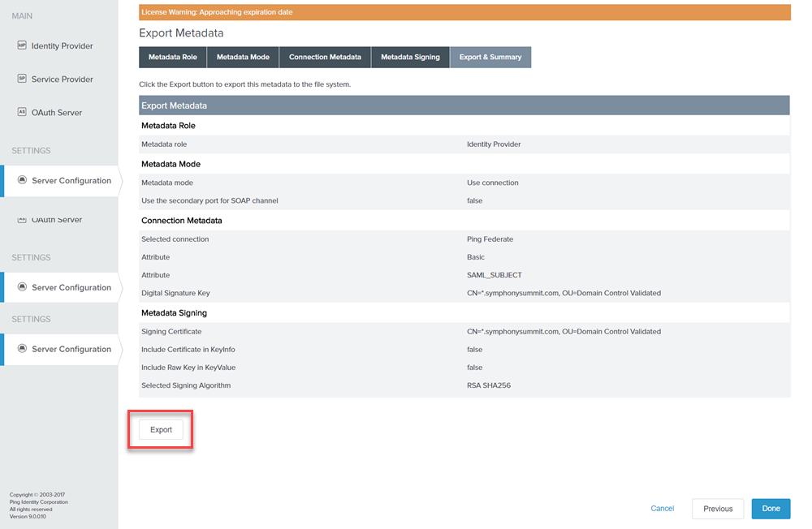Go to the Metadata Mode tab
The height and width of the screenshot is (529, 812).
click(x=243, y=58)
